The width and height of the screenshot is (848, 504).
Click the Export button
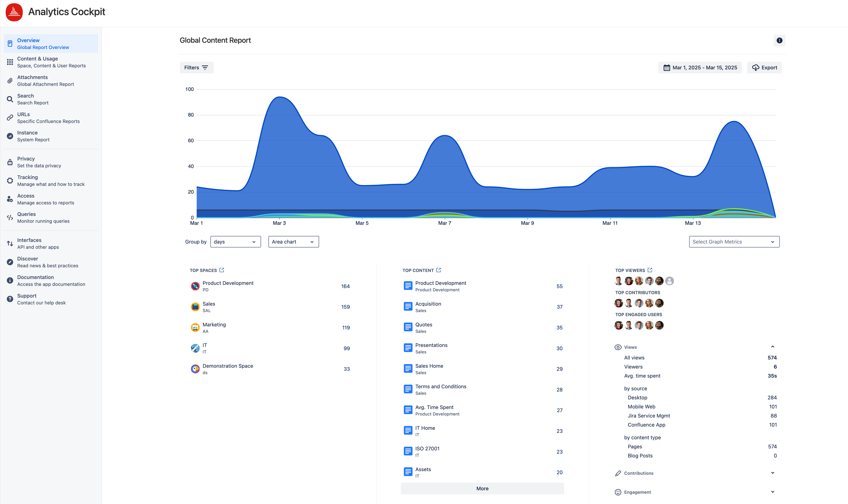(764, 67)
